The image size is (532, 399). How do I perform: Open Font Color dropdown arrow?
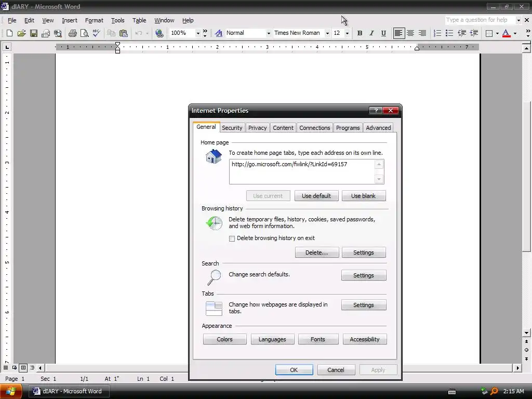tap(515, 33)
